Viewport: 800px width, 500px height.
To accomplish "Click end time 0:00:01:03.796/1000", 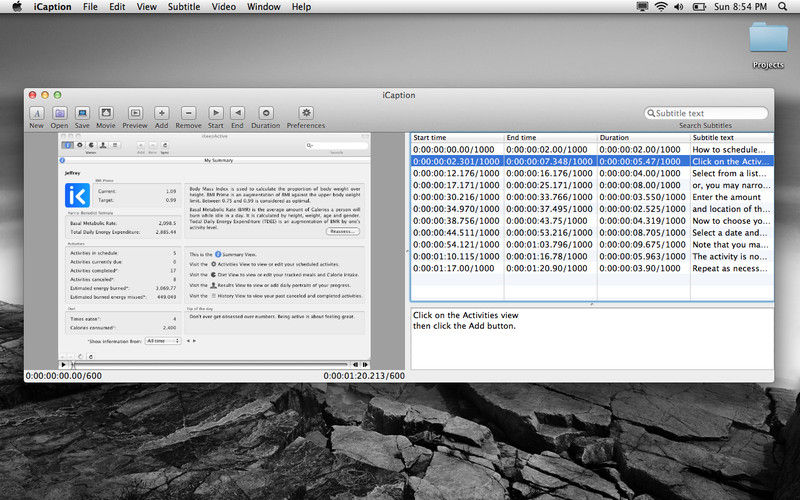I will point(549,245).
